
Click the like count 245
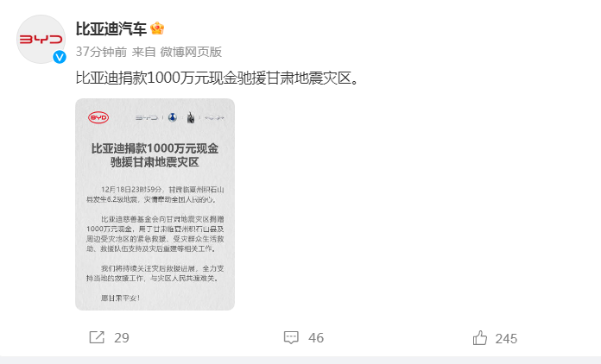[x=506, y=339]
